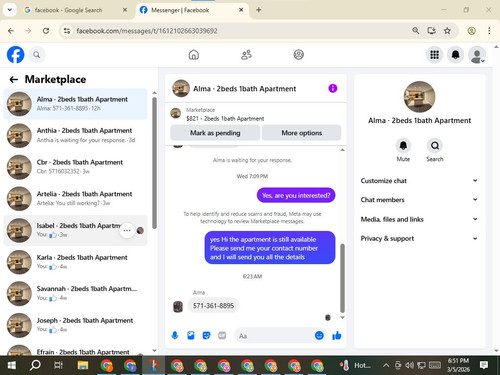Open the Savannah chat in the list
The height and width of the screenshot is (375, 500).
point(75,293)
